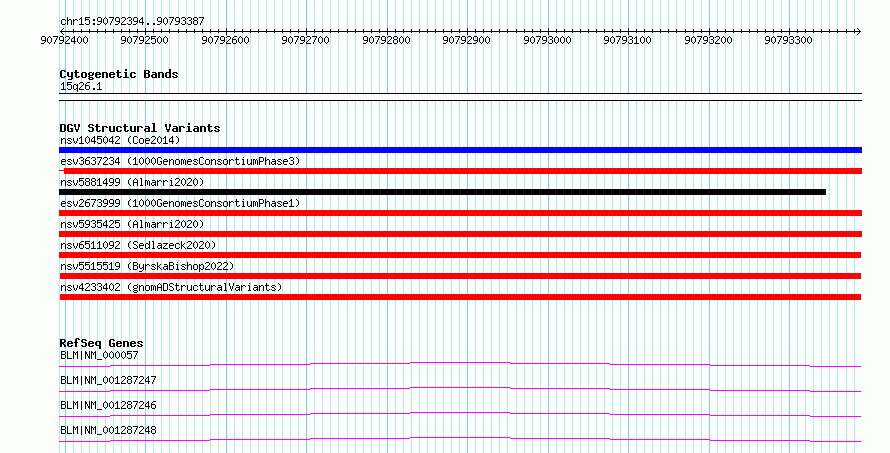Click the black nsv5881499 variant bar
Screen dimensions: 890x453
[x=442, y=192]
